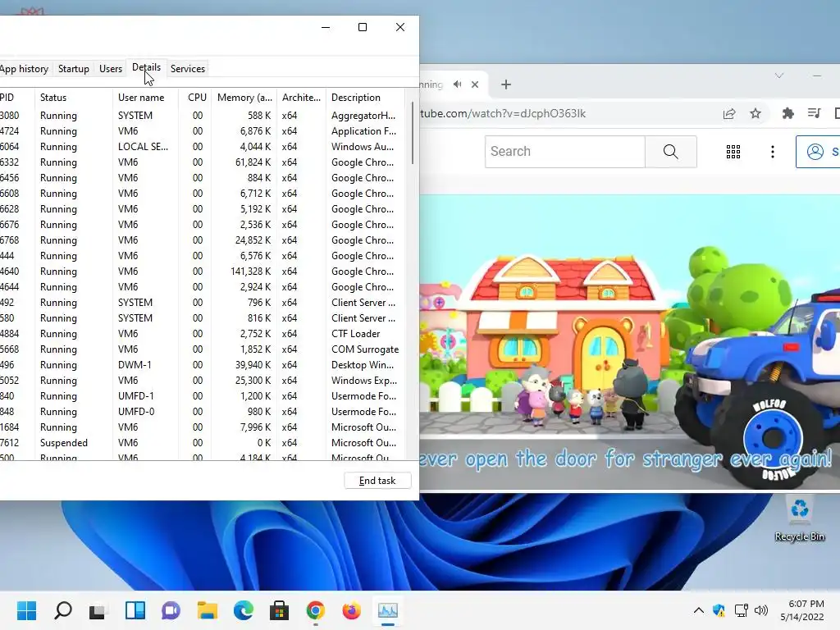Select Task Manager taskbar icon
Viewport: 840px width, 630px height.
click(387, 610)
